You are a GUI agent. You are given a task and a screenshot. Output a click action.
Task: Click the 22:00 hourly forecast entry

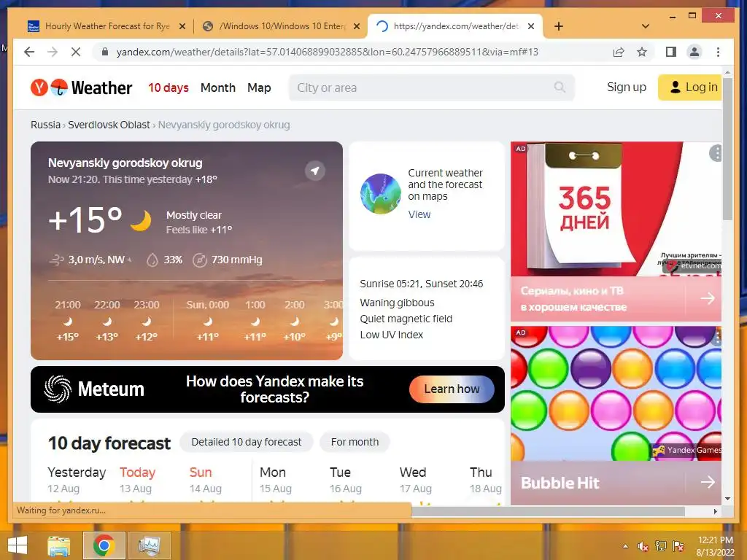(107, 321)
